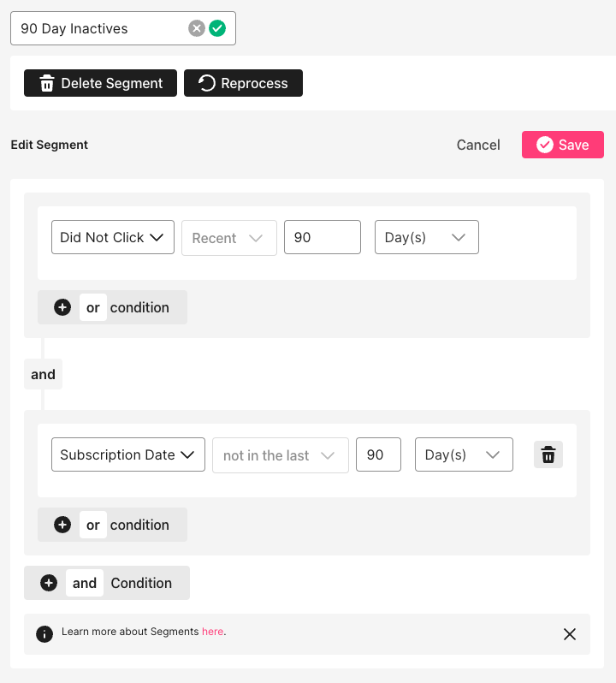This screenshot has height=683, width=616.
Task: Add a new and Condition group
Action: click(x=107, y=583)
